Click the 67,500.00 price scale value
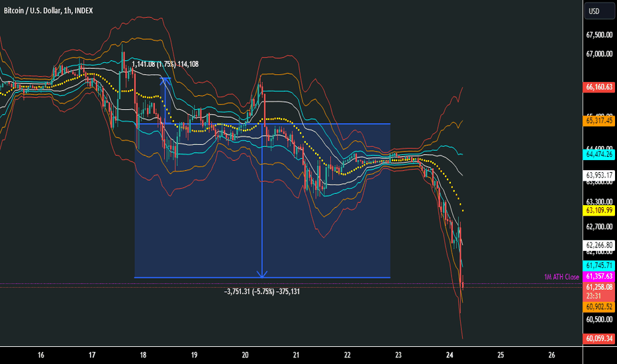Screen dimensions: 617x364 pyautogui.click(x=599, y=35)
